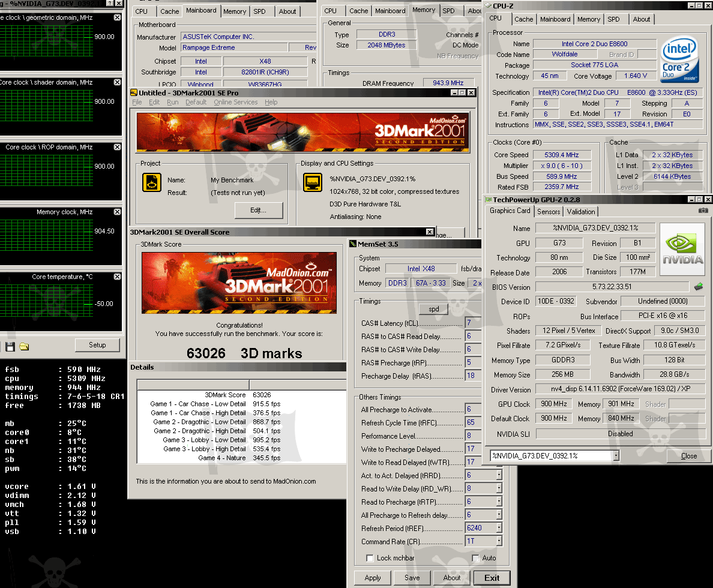Click the Apply button in MemSet
Viewport: 713px width, 588px height.
pyautogui.click(x=373, y=578)
